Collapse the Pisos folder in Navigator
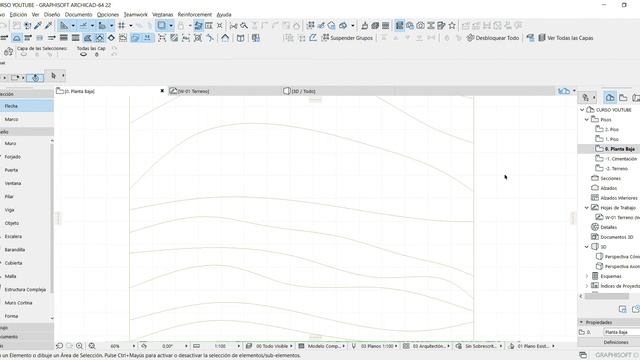This screenshot has height=360, width=640. [x=587, y=120]
